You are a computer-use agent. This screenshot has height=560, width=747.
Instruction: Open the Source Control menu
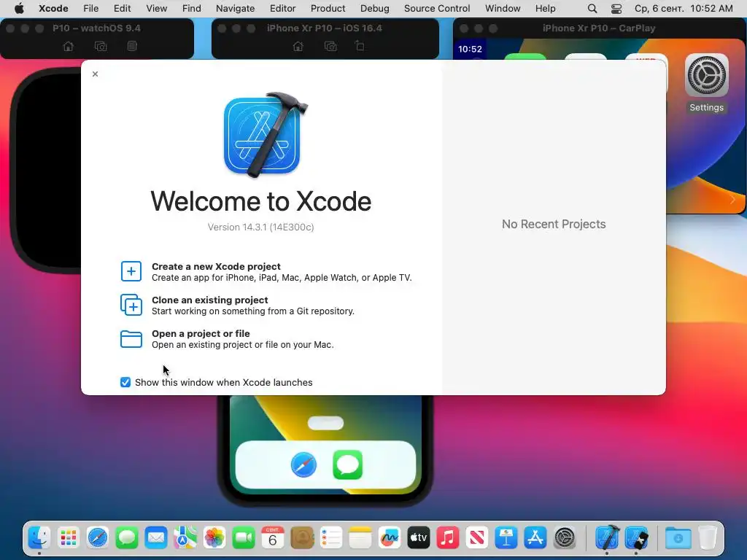437,9
